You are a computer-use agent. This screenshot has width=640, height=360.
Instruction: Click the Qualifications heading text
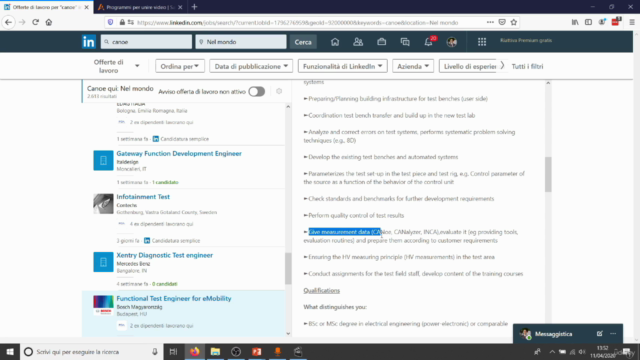(322, 290)
